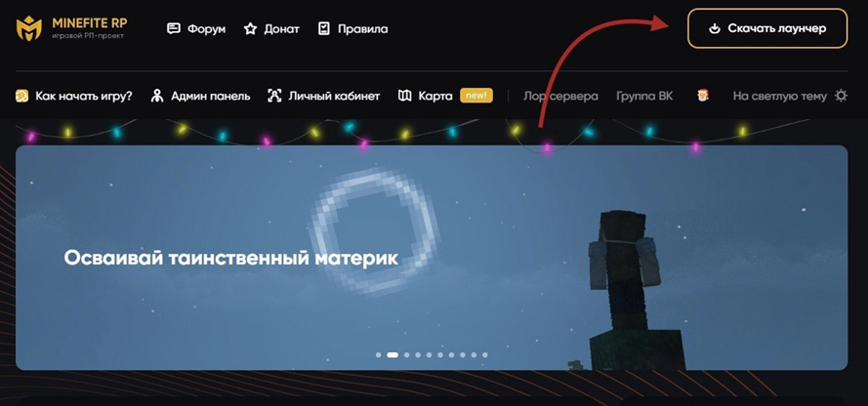The width and height of the screenshot is (868, 406).
Task: Click the MINEFITE RP logo icon
Action: point(28,28)
